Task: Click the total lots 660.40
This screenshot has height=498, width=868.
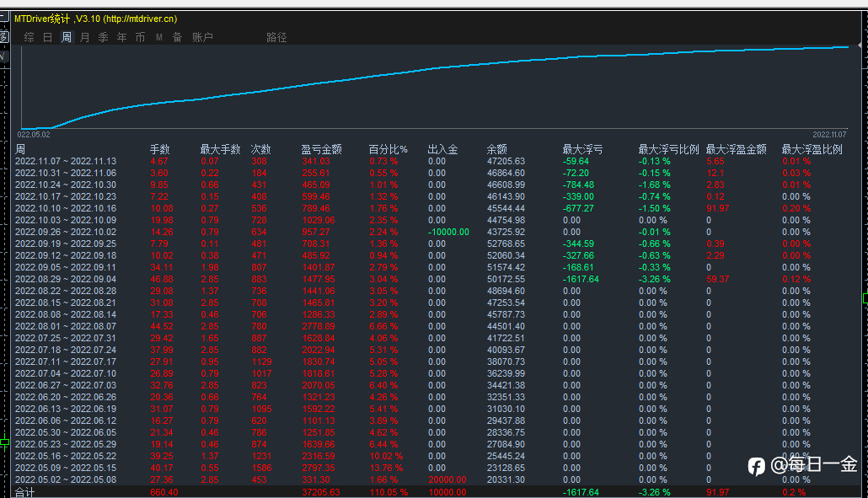Action: (x=163, y=492)
